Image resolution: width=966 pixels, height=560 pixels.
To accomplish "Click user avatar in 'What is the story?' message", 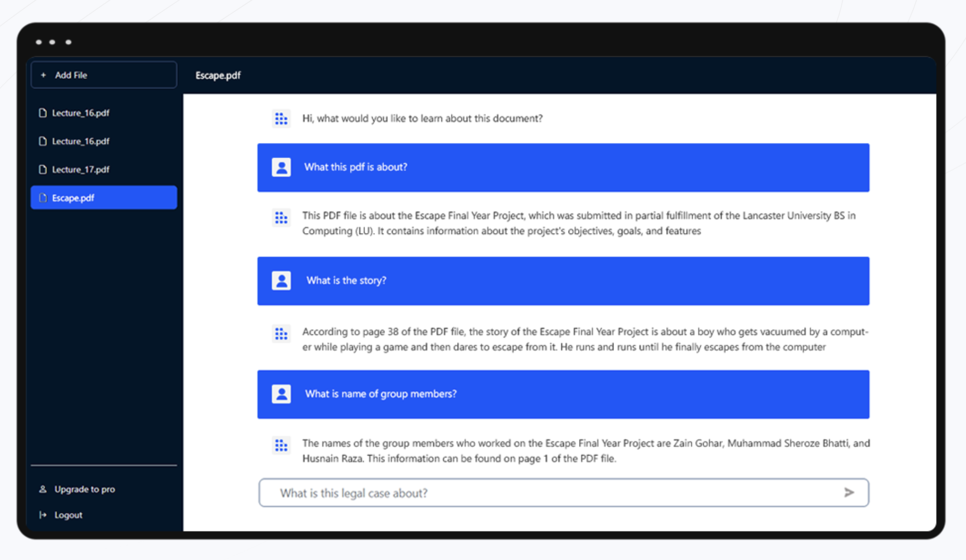I will [281, 280].
